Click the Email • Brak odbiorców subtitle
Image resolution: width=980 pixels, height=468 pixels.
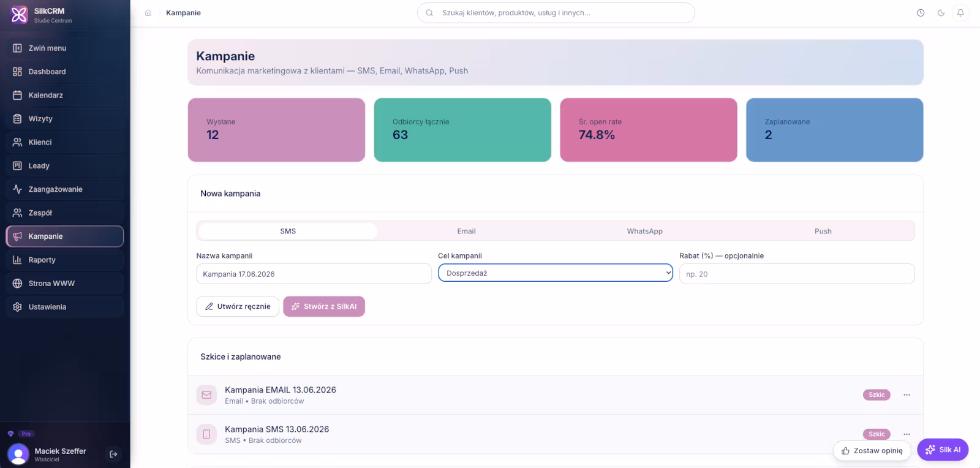[x=264, y=401]
